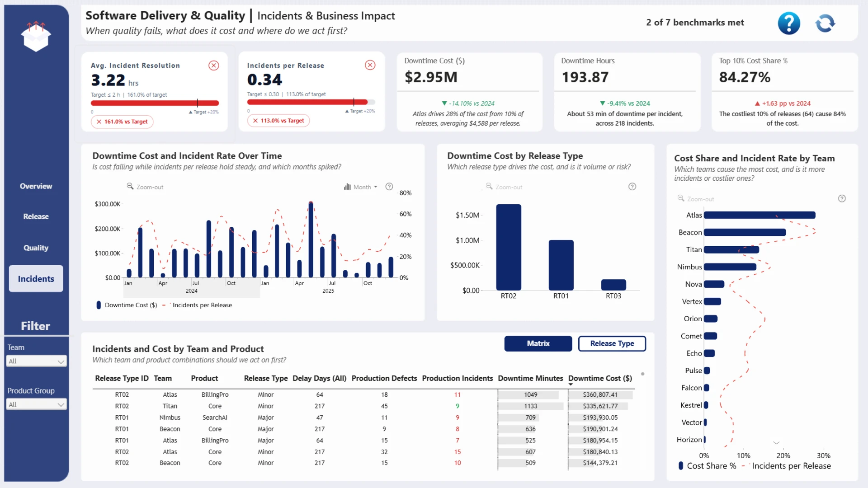Click the blue question mark help icon
The width and height of the screenshot is (868, 488).
point(789,23)
